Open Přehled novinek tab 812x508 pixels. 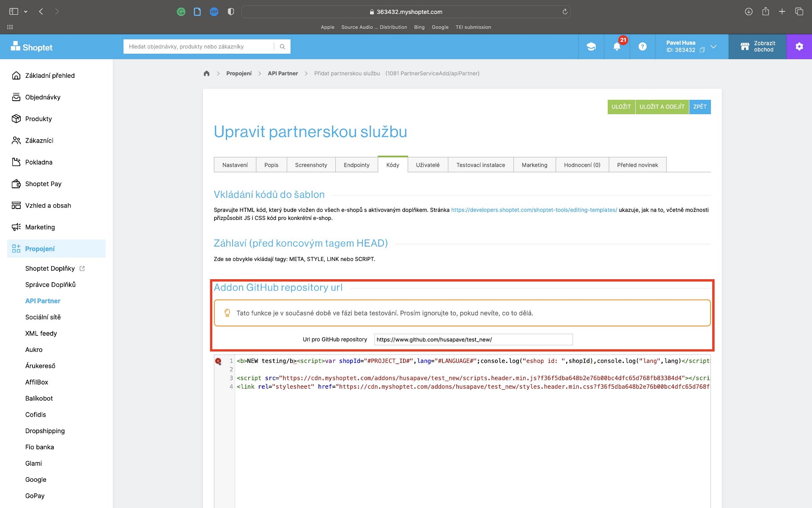pos(637,165)
